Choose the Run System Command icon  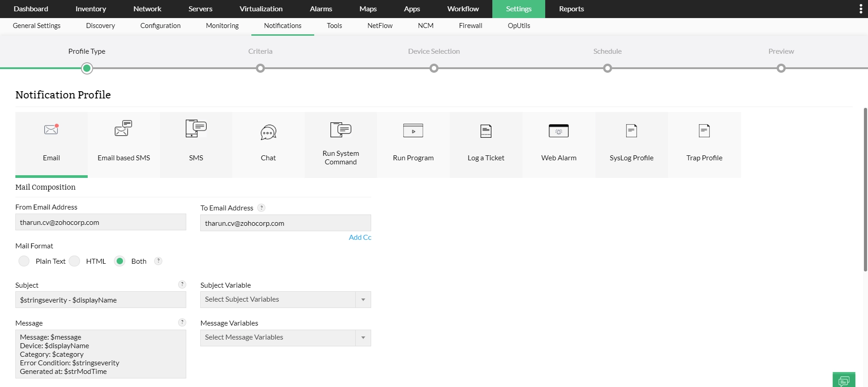click(x=341, y=130)
